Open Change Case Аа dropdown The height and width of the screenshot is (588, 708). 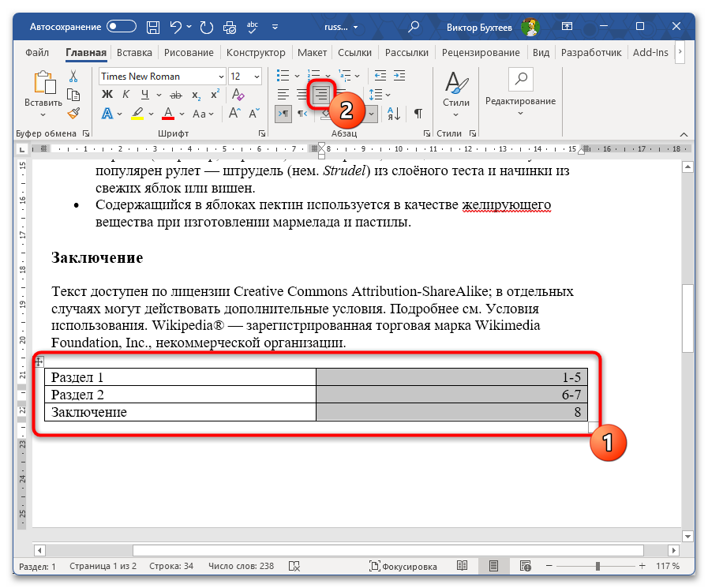pyautogui.click(x=203, y=114)
